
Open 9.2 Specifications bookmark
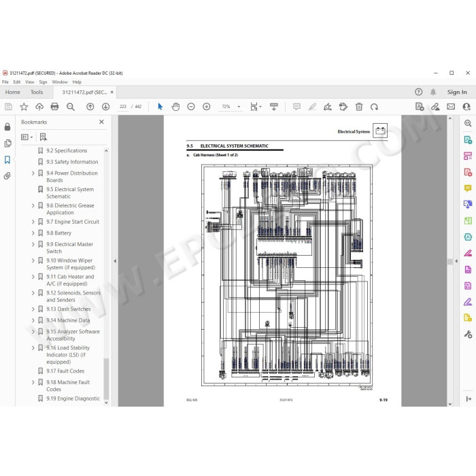pos(67,150)
